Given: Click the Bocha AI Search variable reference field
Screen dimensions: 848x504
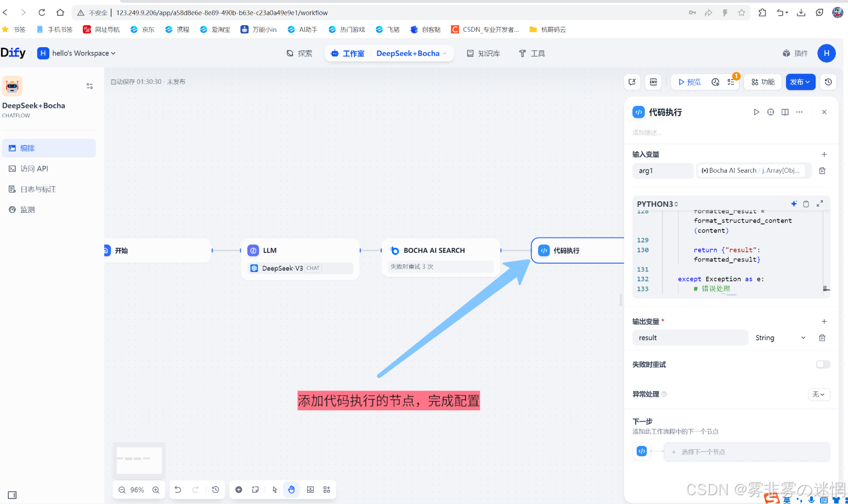Looking at the screenshot, I should 754,171.
